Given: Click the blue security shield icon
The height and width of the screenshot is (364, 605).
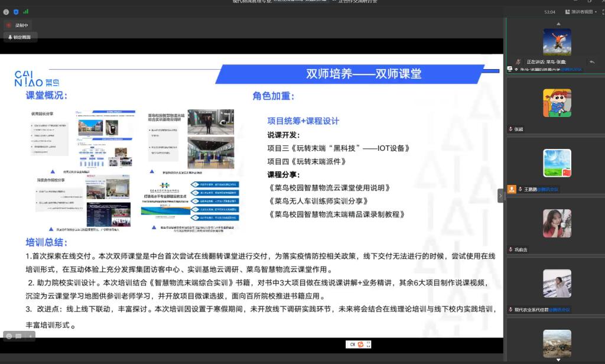Looking at the screenshot, I should 16,12.
